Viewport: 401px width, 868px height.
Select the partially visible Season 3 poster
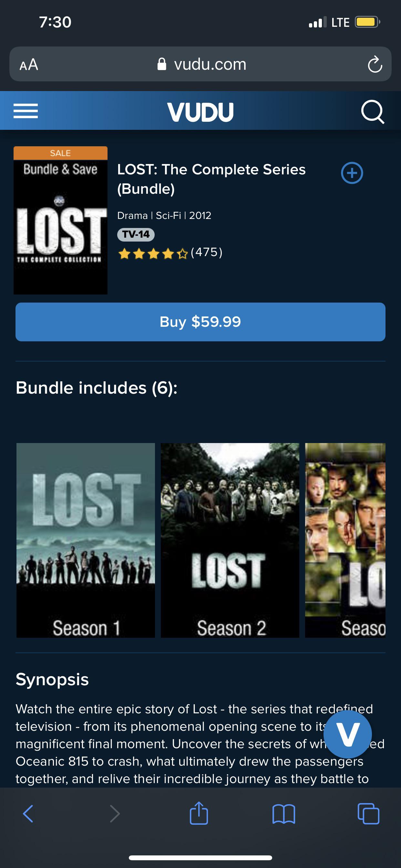coord(345,540)
